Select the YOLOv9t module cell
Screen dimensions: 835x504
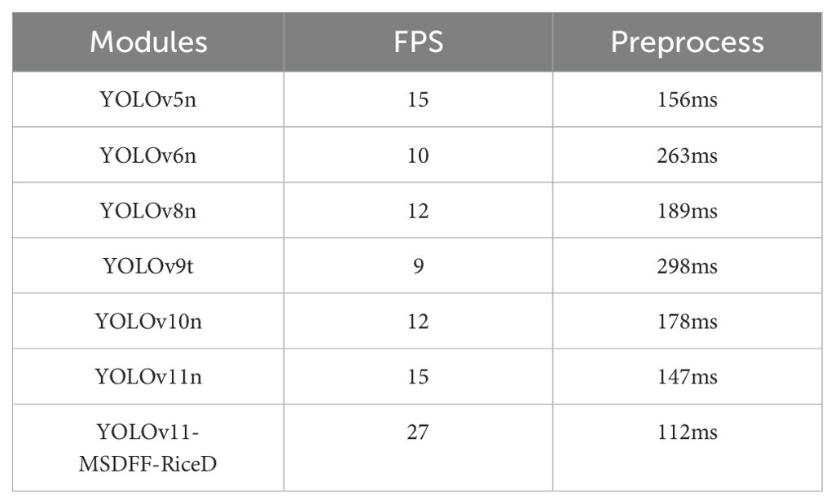pyautogui.click(x=148, y=266)
